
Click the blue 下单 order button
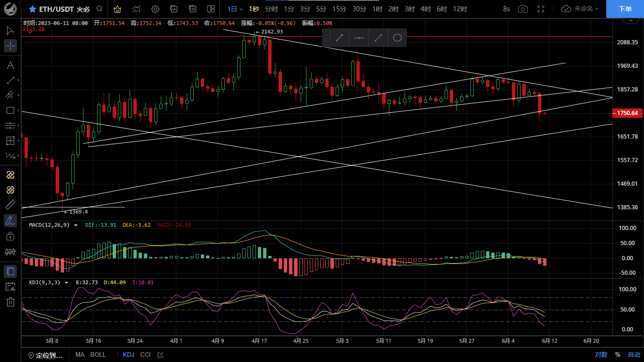point(625,9)
